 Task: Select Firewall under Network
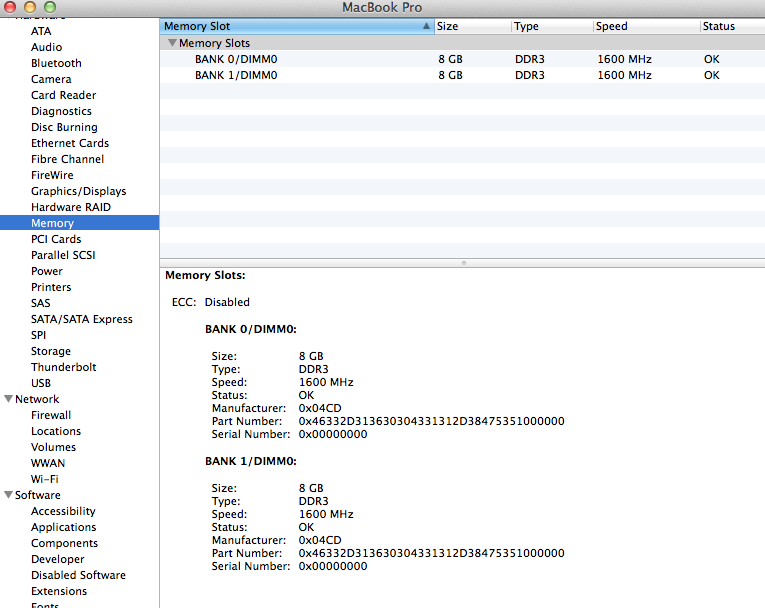[51, 415]
